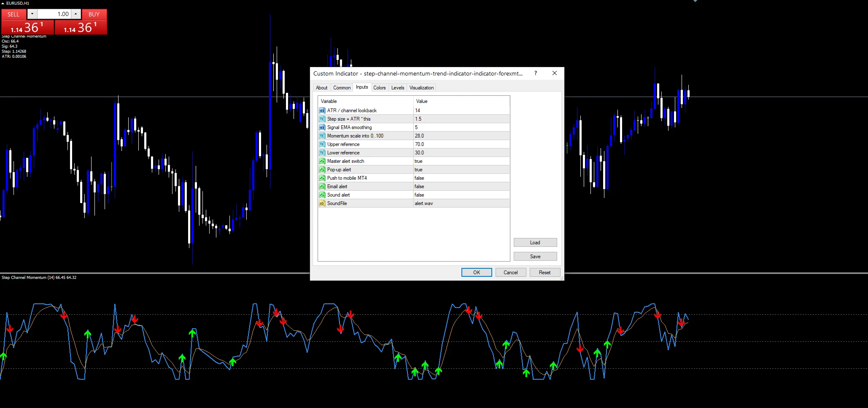Image resolution: width=868 pixels, height=408 pixels.
Task: Click the Upper reference variable icon
Action: [x=322, y=144]
